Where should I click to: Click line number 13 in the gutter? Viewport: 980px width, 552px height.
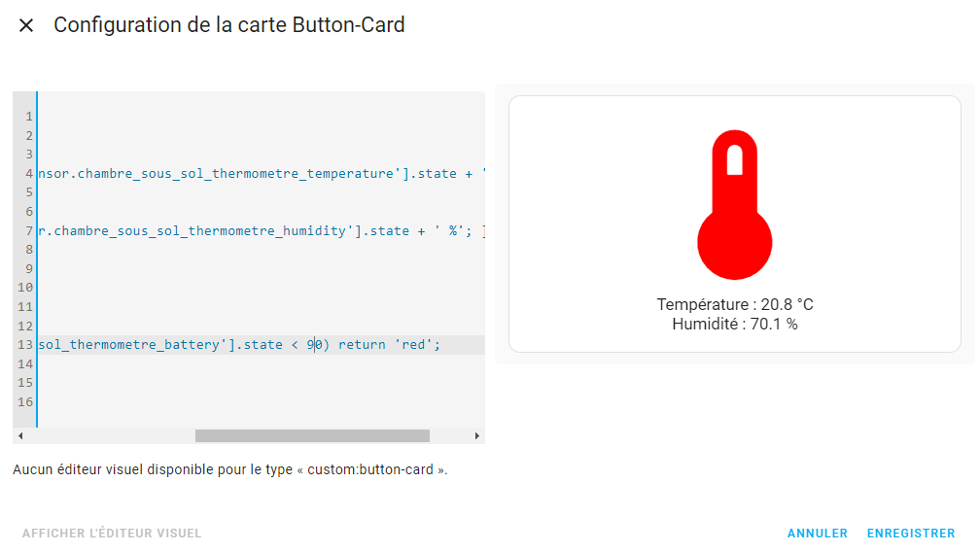point(26,345)
